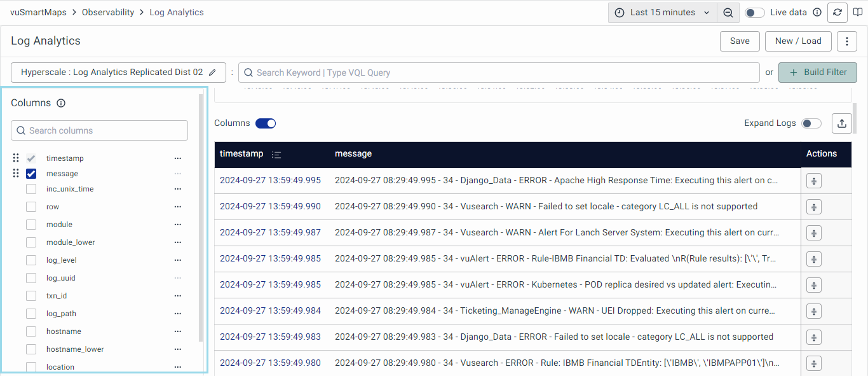Open the documentation book icon
The image size is (868, 376).
[x=858, y=13]
